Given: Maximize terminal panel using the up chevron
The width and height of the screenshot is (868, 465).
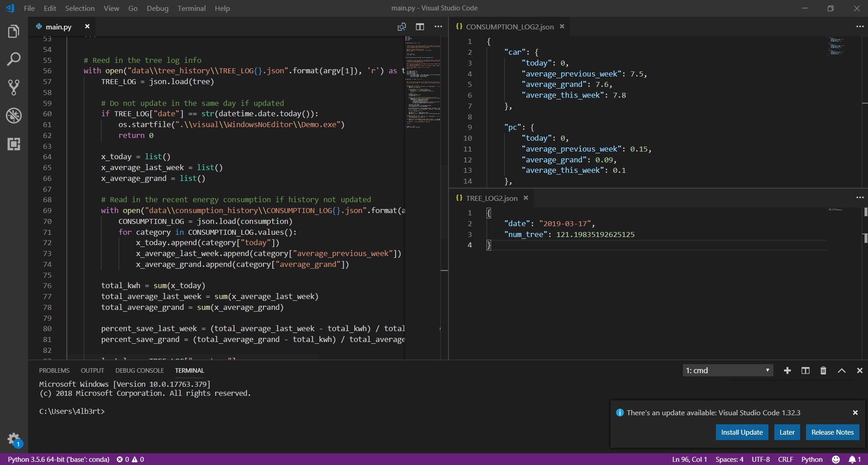Looking at the screenshot, I should 842,370.
